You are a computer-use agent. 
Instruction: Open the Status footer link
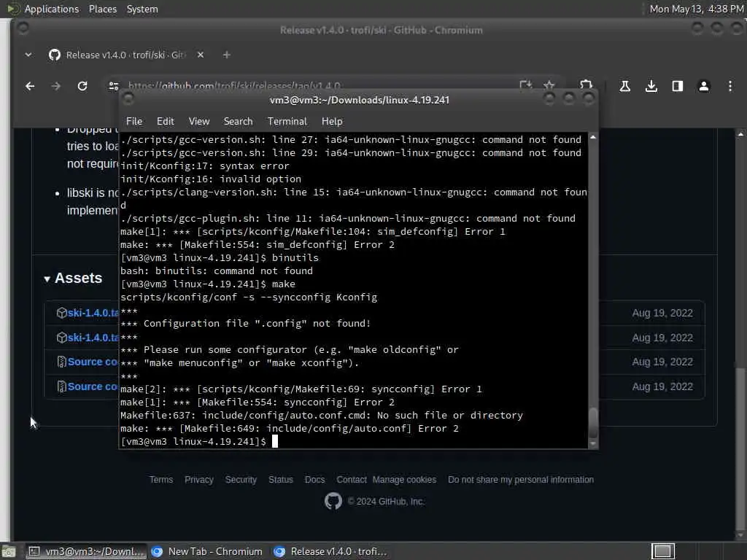[281, 480]
